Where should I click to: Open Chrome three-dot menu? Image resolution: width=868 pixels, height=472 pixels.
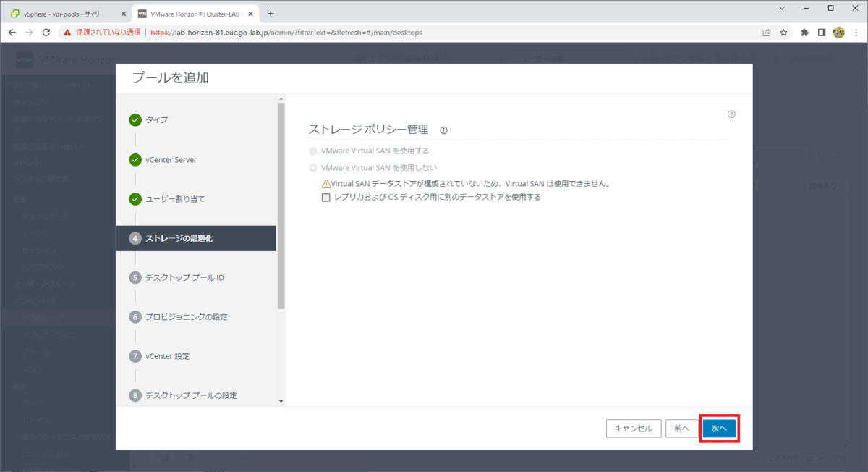856,33
